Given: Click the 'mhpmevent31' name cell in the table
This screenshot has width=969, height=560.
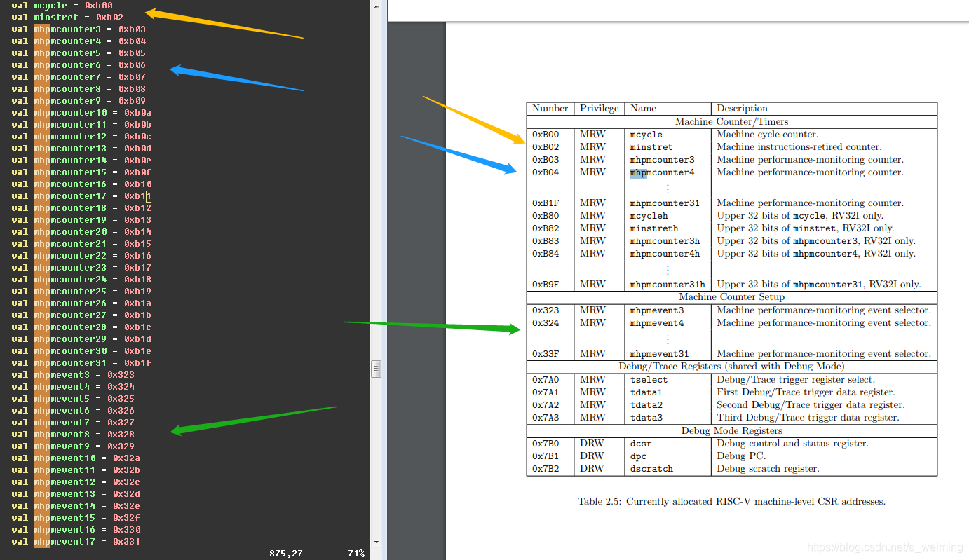Looking at the screenshot, I should point(659,354).
